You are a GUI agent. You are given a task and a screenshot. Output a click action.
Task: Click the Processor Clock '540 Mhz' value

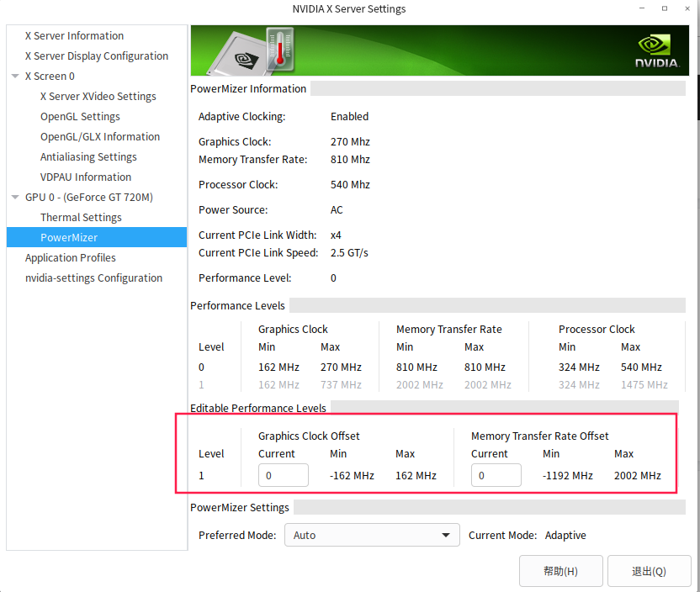(350, 185)
